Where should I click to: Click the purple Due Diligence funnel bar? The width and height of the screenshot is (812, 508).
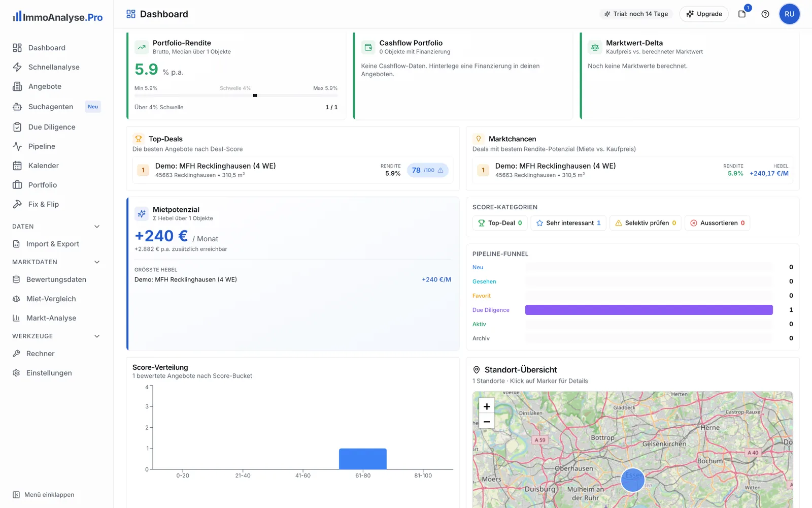pyautogui.click(x=649, y=310)
